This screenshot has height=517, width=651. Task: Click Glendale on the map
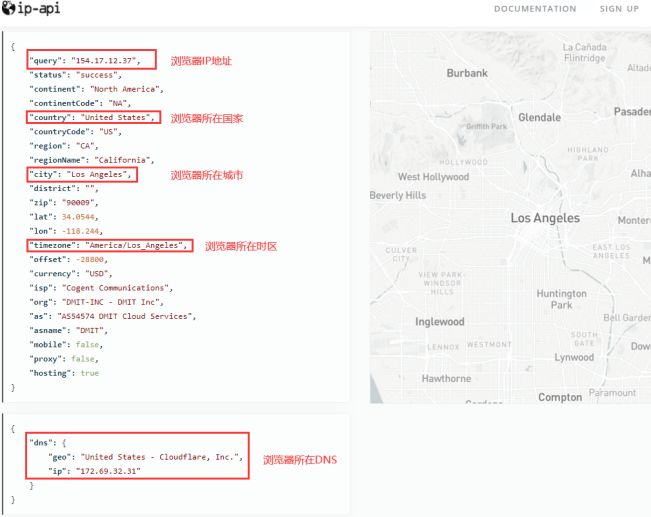coord(539,117)
